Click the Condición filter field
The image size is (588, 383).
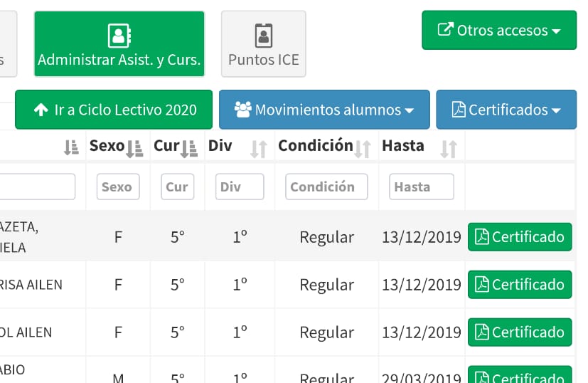pyautogui.click(x=326, y=187)
